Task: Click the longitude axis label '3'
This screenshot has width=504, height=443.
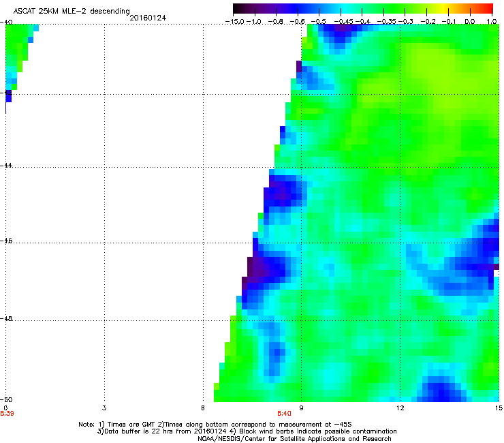Action: point(104,408)
